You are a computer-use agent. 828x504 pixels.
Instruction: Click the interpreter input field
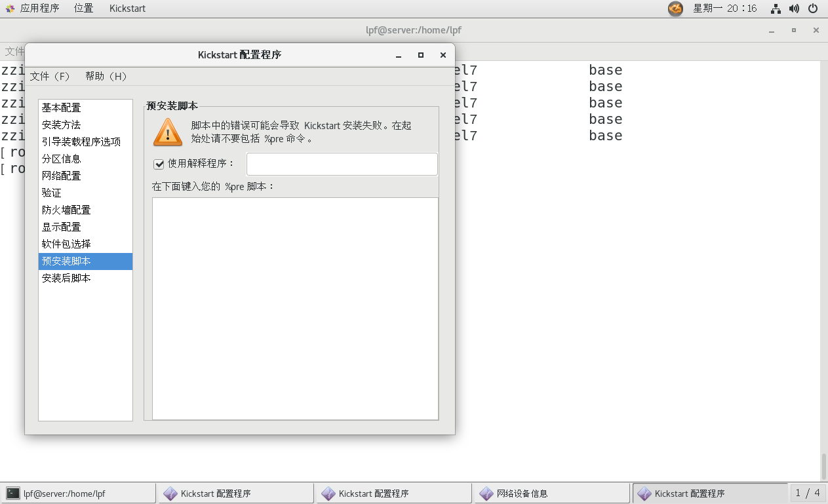click(342, 164)
